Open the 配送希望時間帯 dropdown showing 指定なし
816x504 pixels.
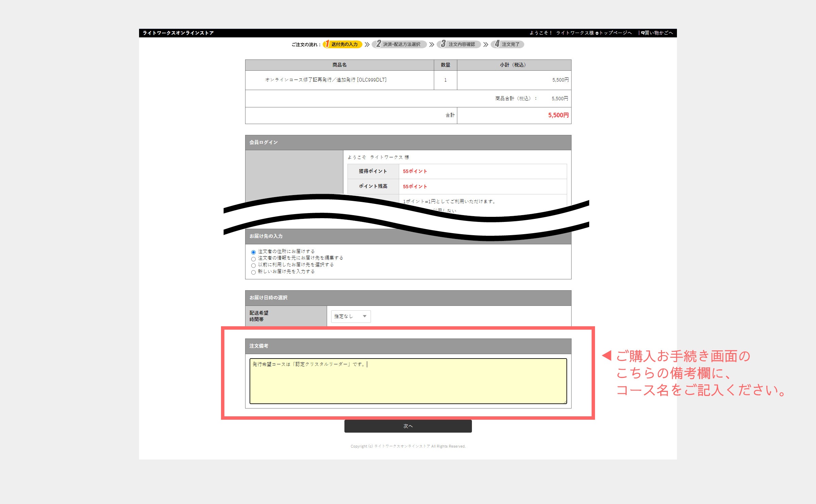tap(351, 316)
